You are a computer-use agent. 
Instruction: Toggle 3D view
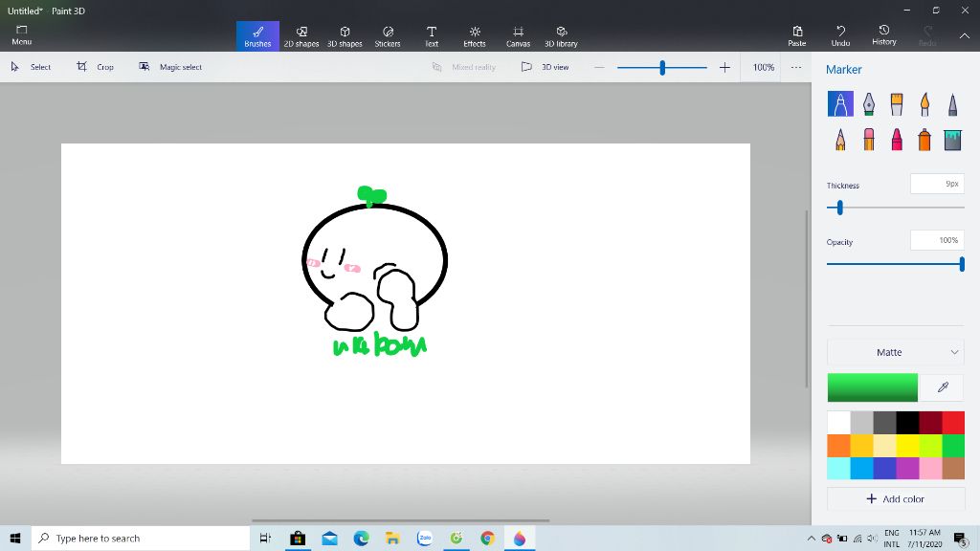click(545, 67)
